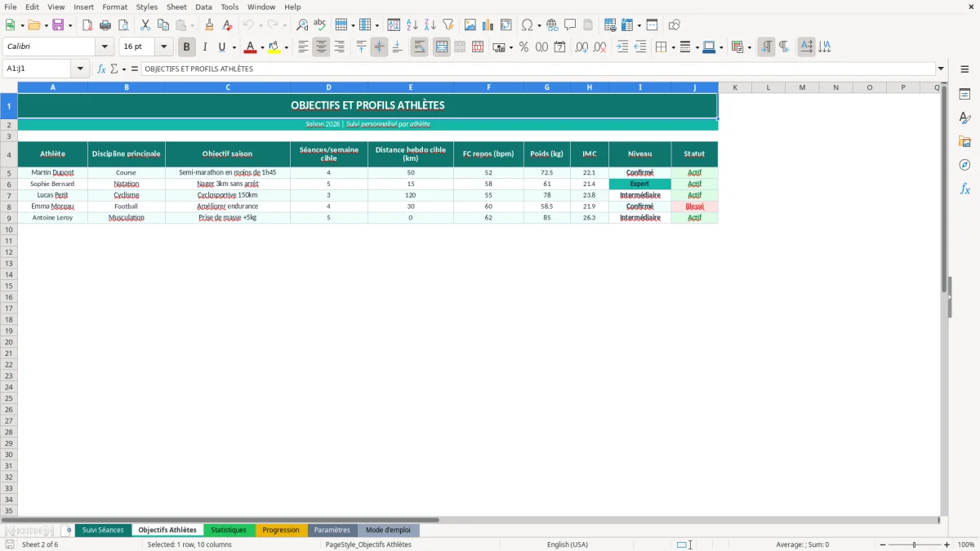980x551 pixels.
Task: Toggle Align Right
Action: pyautogui.click(x=339, y=47)
